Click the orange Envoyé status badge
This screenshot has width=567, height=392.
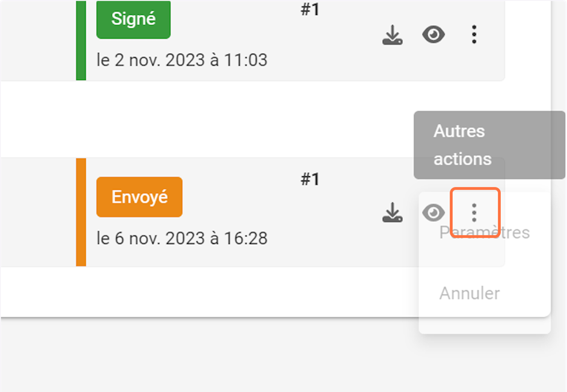139,197
